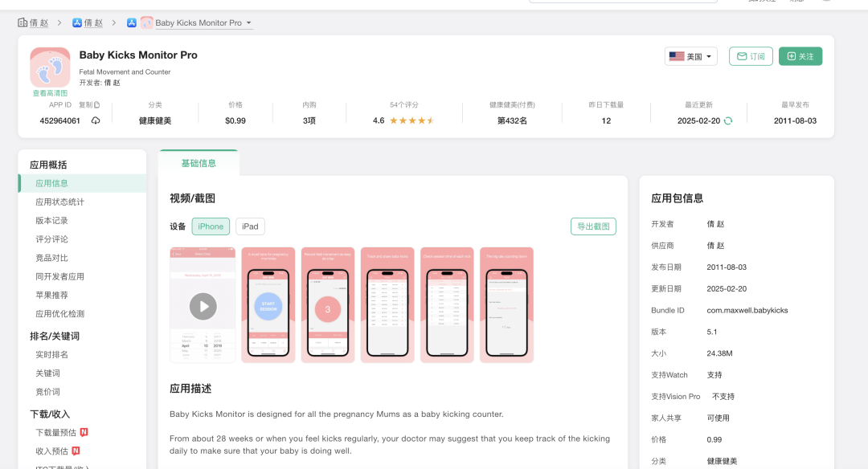This screenshot has width=868, height=469.
Task: Click the Bundle ID com.maxwell.babykicks
Action: point(747,310)
